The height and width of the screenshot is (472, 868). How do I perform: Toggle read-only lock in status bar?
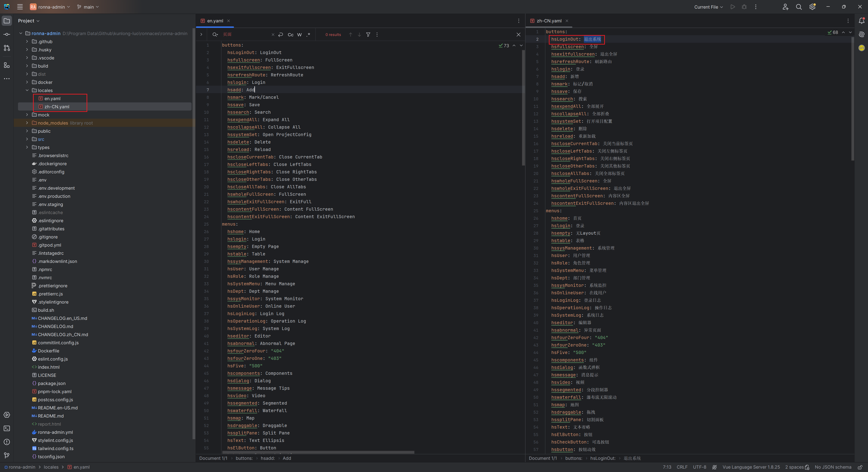pos(860,467)
